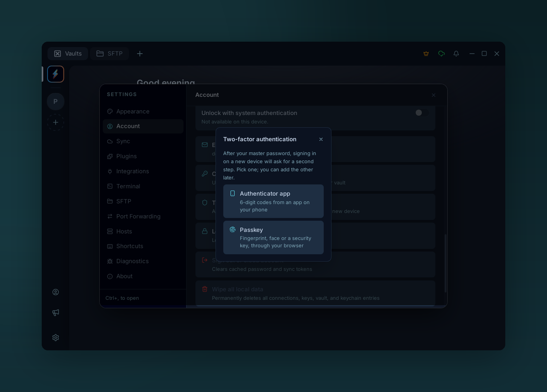Screen dimensions: 547x392
Task: Click the green cloud sync icon
Action: click(441, 54)
